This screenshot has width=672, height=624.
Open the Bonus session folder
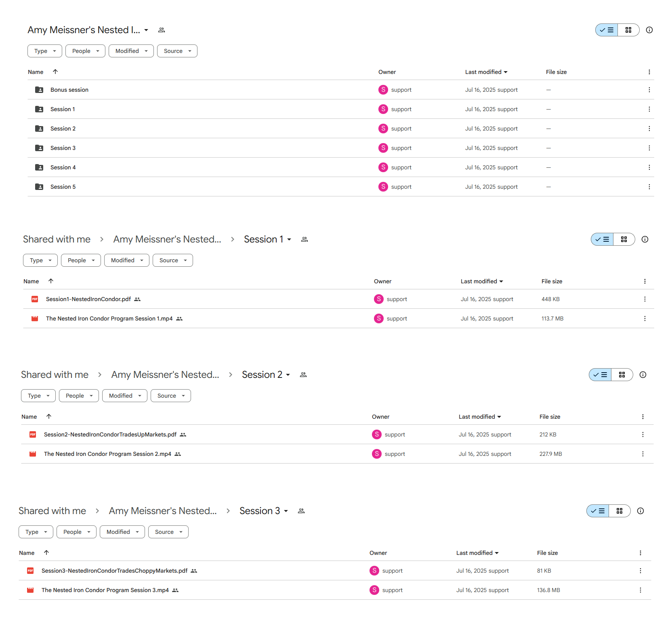pyautogui.click(x=69, y=90)
